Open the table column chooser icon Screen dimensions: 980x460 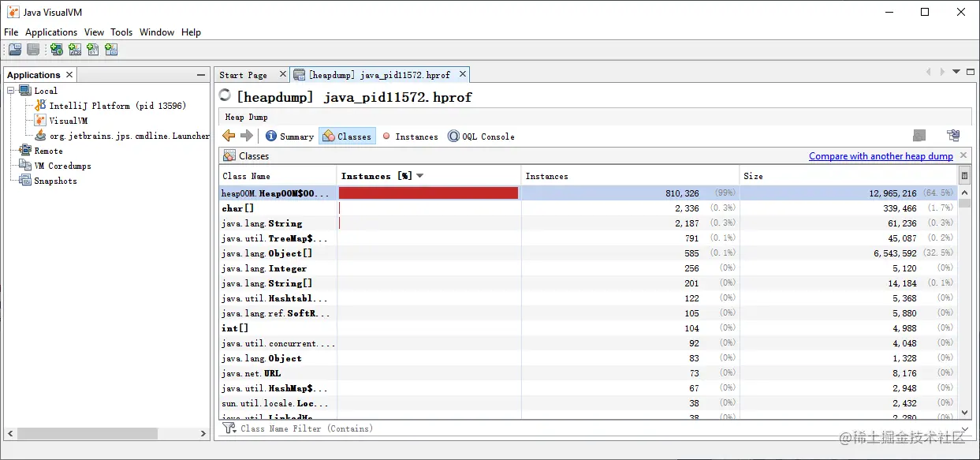[x=964, y=176]
